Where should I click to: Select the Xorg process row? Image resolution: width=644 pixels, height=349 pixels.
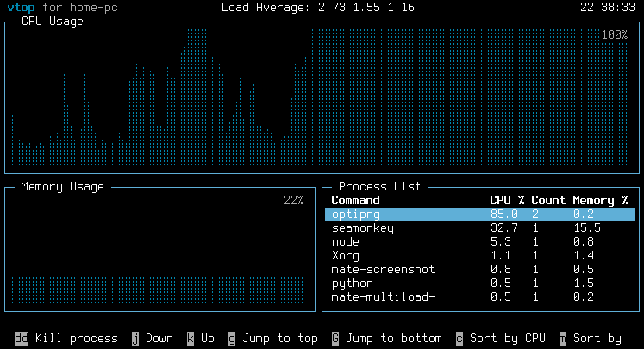(480, 256)
